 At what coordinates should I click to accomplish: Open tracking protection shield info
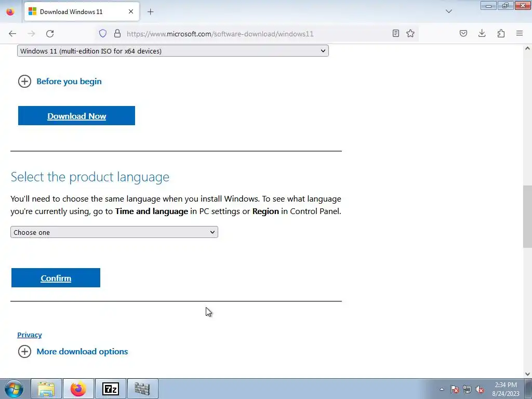(103, 33)
